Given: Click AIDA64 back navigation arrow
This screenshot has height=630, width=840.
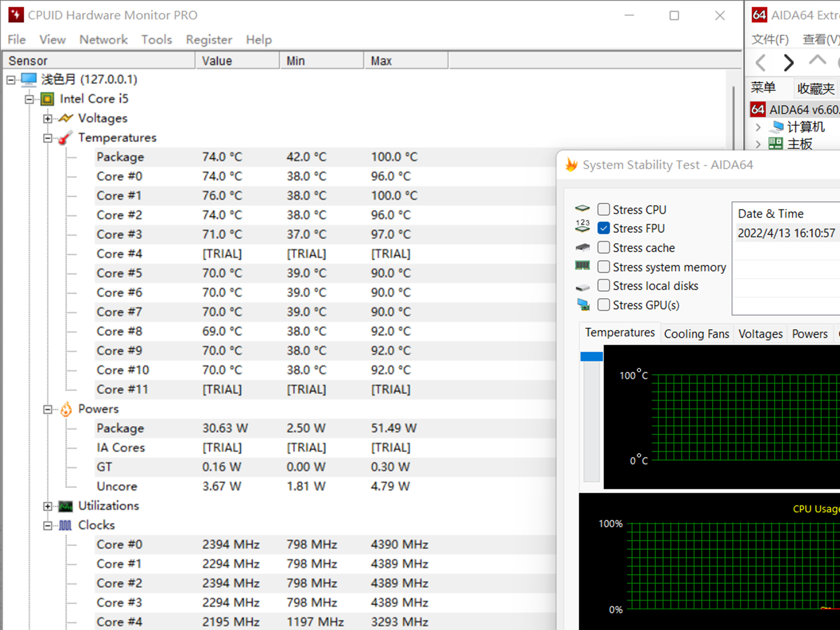Looking at the screenshot, I should point(761,63).
